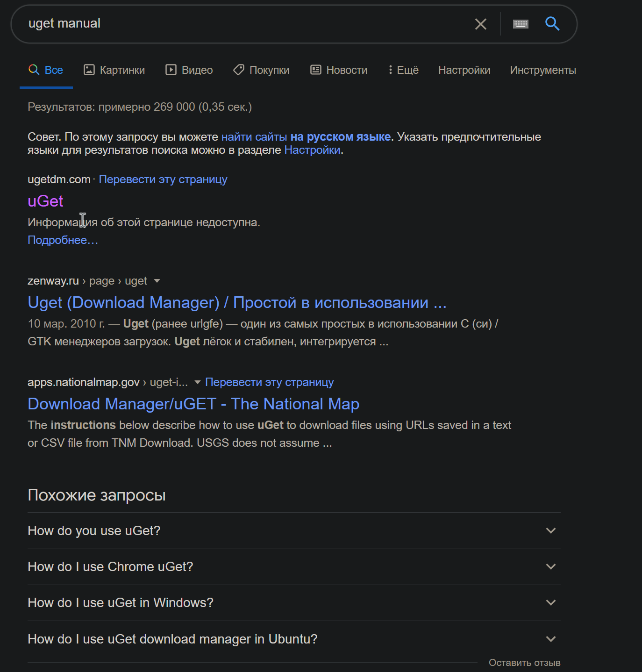Expand 'How do I use uGet download manager in Ubuntu?'
The height and width of the screenshot is (672, 642).
[x=294, y=639]
